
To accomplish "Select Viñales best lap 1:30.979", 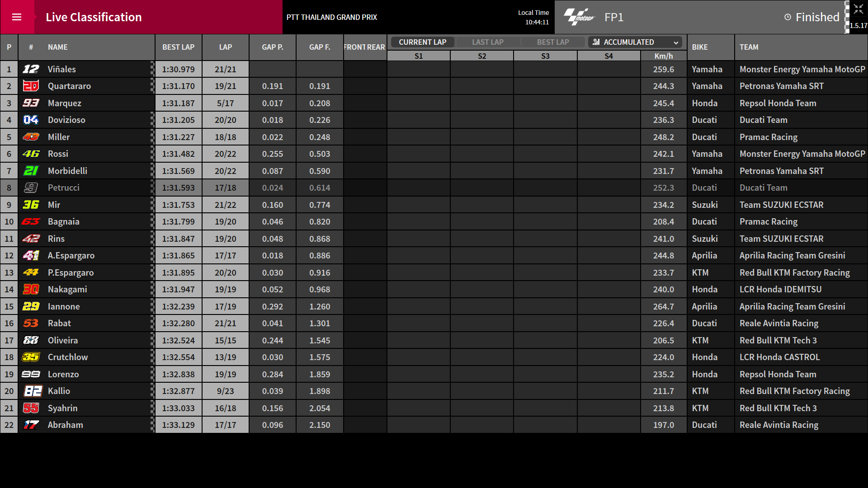I will [x=179, y=69].
